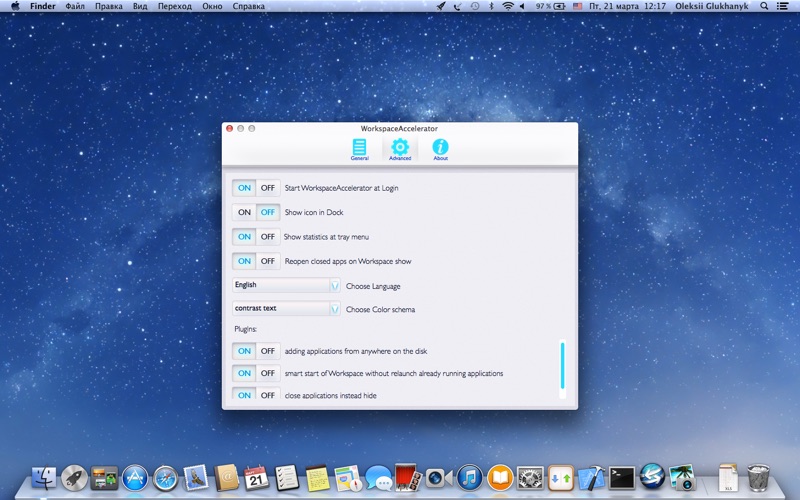The image size is (800, 500).
Task: Open Spotlight search magnifier
Action: [764, 6]
